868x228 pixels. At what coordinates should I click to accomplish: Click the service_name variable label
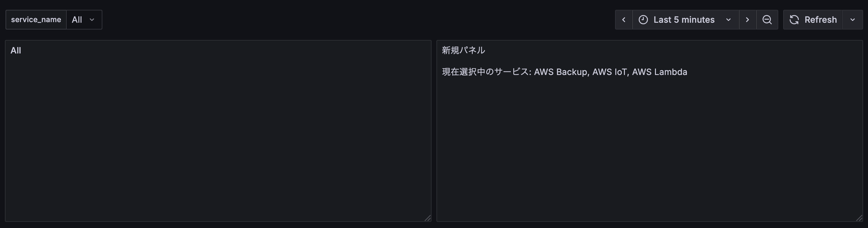click(x=36, y=20)
